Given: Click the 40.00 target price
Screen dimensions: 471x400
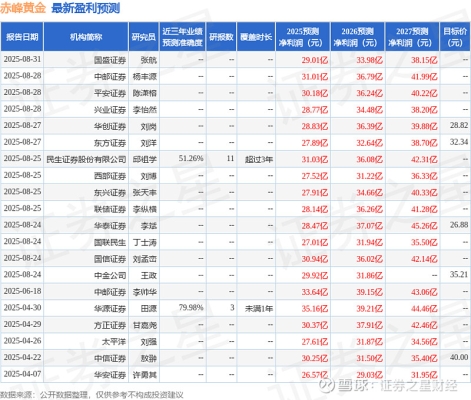Looking at the screenshot, I should pos(459,357).
